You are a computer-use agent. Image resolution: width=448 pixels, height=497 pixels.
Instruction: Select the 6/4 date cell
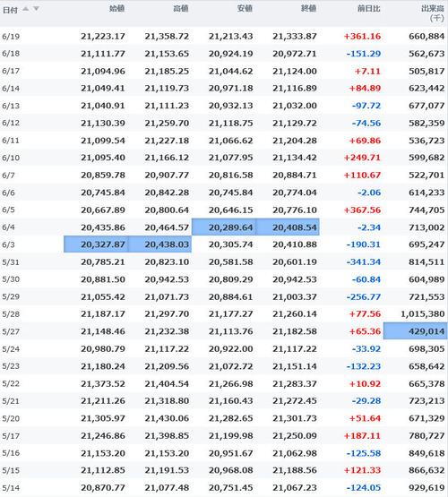coord(9,227)
